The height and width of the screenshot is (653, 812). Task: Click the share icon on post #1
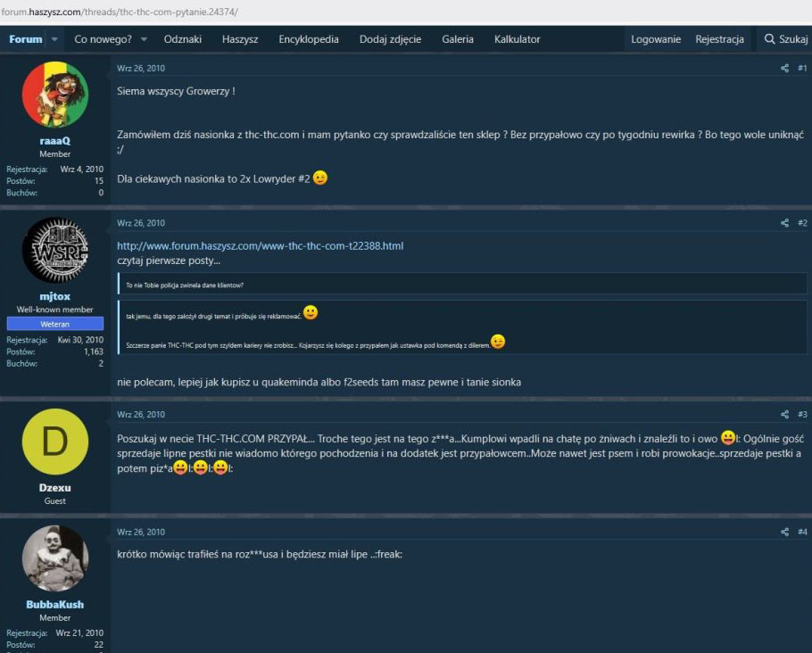coord(784,68)
